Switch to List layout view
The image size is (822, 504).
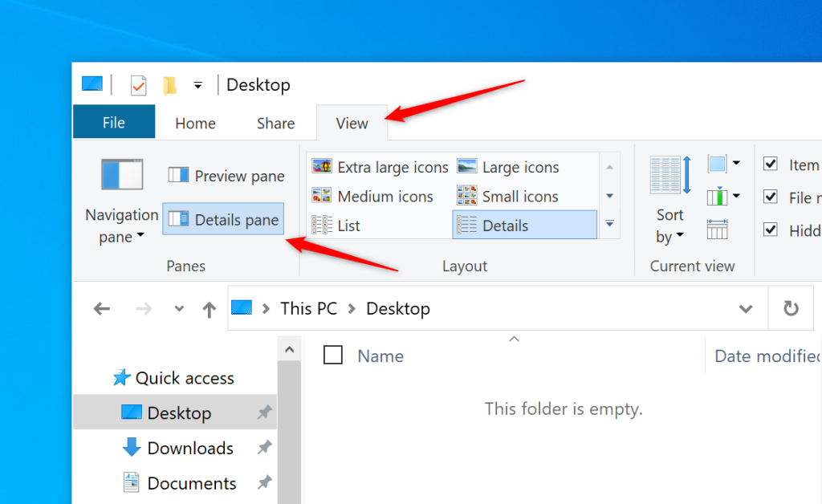336,226
